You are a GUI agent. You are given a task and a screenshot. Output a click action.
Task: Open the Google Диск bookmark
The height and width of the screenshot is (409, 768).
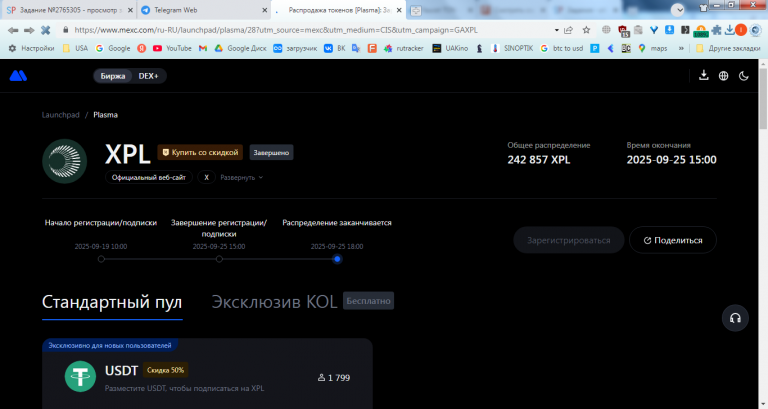240,48
